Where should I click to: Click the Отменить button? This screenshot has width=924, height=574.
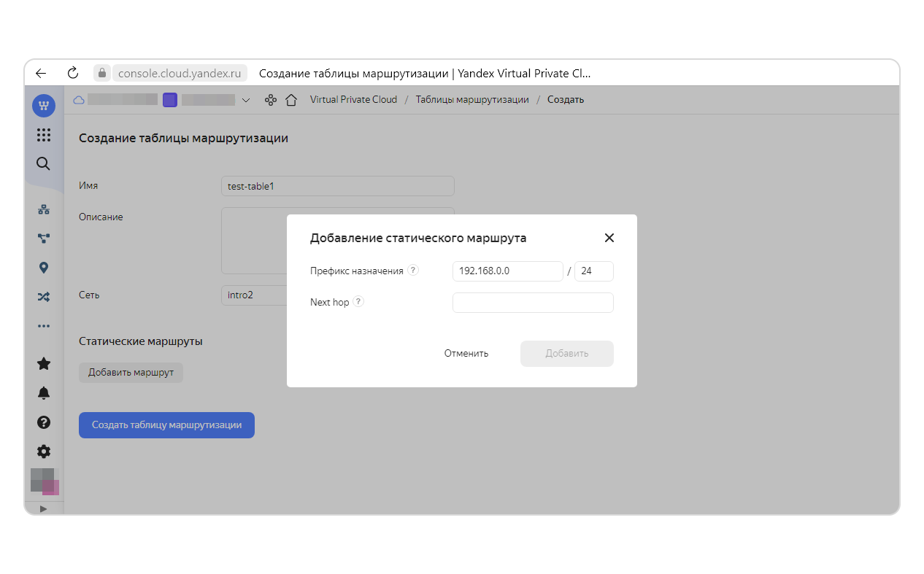pos(466,354)
